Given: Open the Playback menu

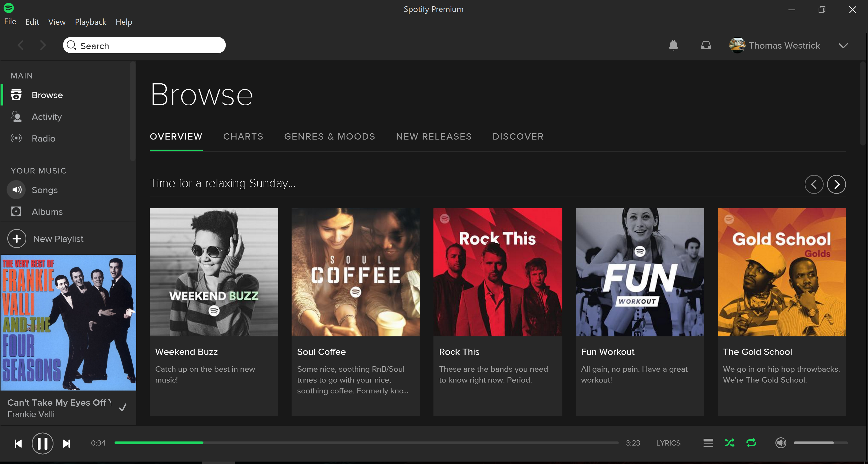Looking at the screenshot, I should pos(90,22).
